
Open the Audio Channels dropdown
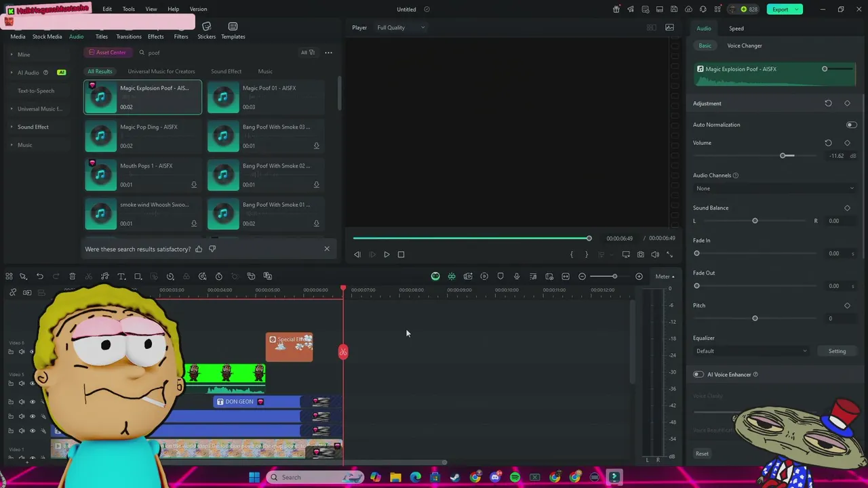775,188
